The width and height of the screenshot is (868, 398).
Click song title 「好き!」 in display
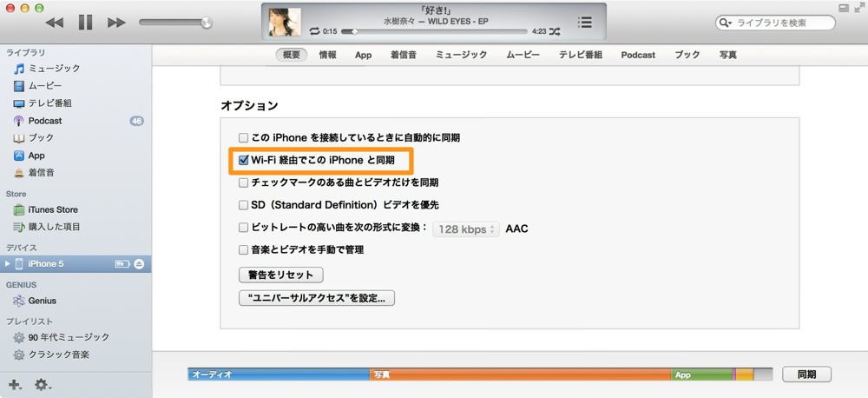pyautogui.click(x=435, y=11)
